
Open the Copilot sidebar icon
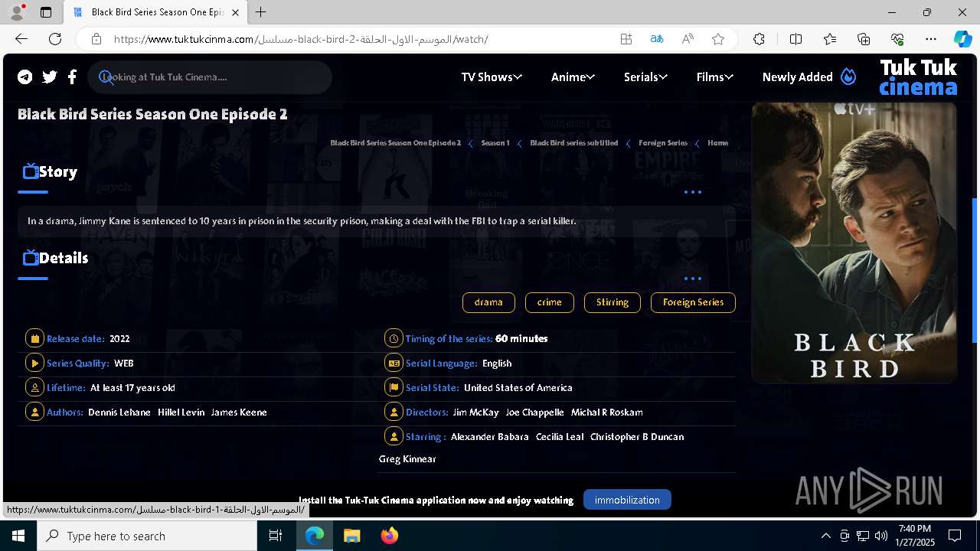click(962, 39)
